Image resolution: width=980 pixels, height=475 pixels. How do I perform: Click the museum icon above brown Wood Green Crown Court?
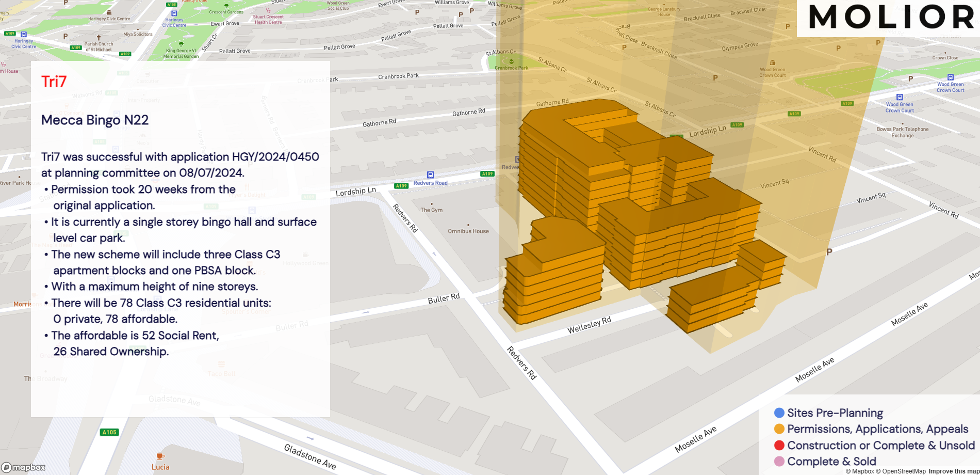pos(772,62)
